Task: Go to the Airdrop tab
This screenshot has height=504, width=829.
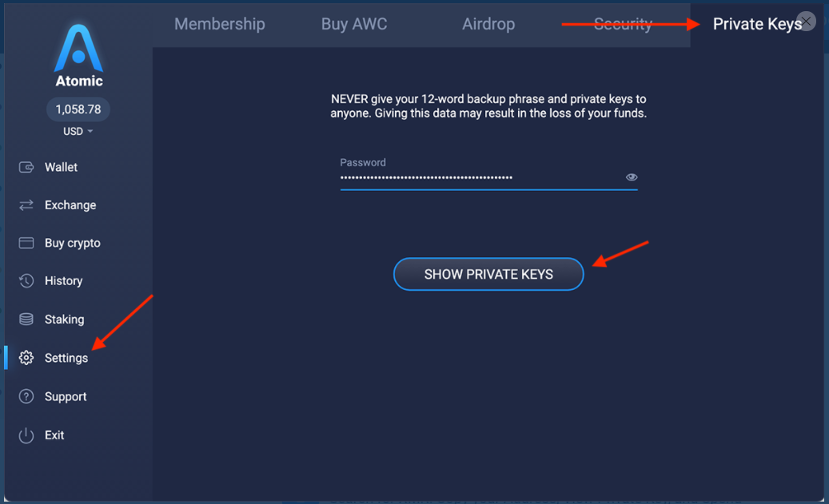Action: (x=488, y=24)
